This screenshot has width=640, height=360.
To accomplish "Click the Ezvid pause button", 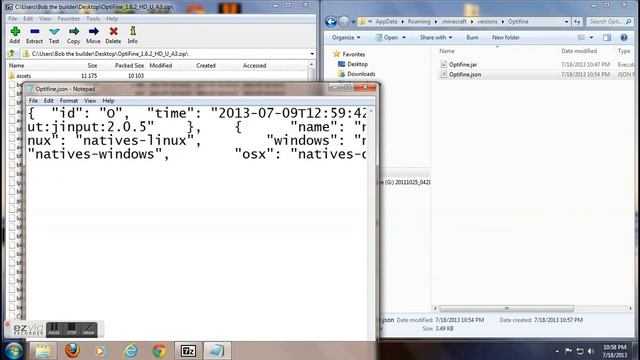I will pyautogui.click(x=54, y=329).
